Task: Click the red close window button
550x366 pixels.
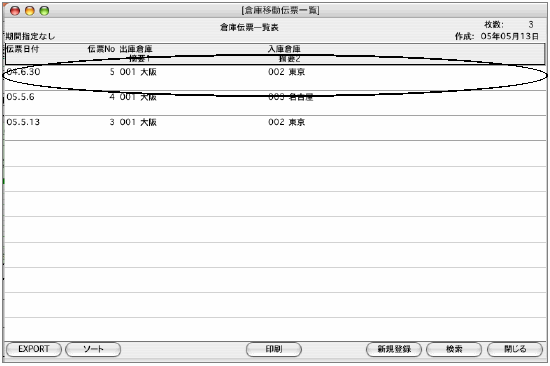Action: point(15,11)
